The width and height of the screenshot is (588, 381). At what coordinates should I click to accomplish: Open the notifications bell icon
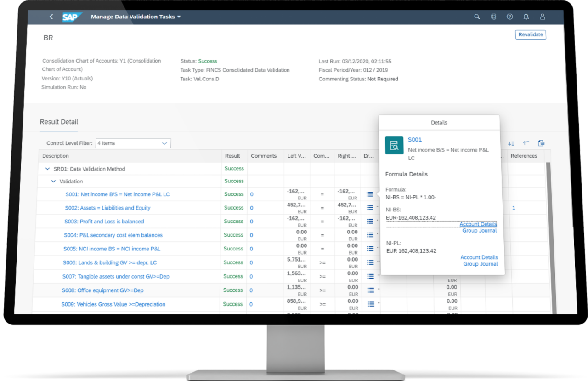tap(526, 17)
